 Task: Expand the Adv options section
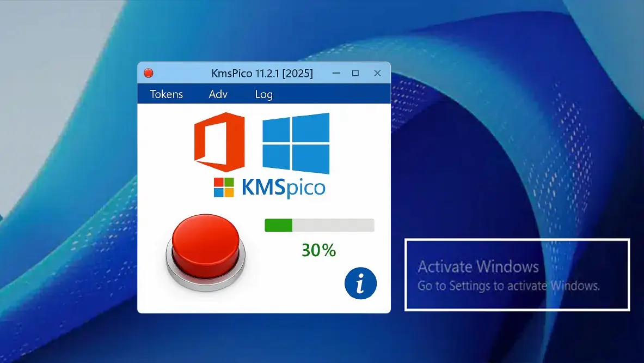point(217,94)
